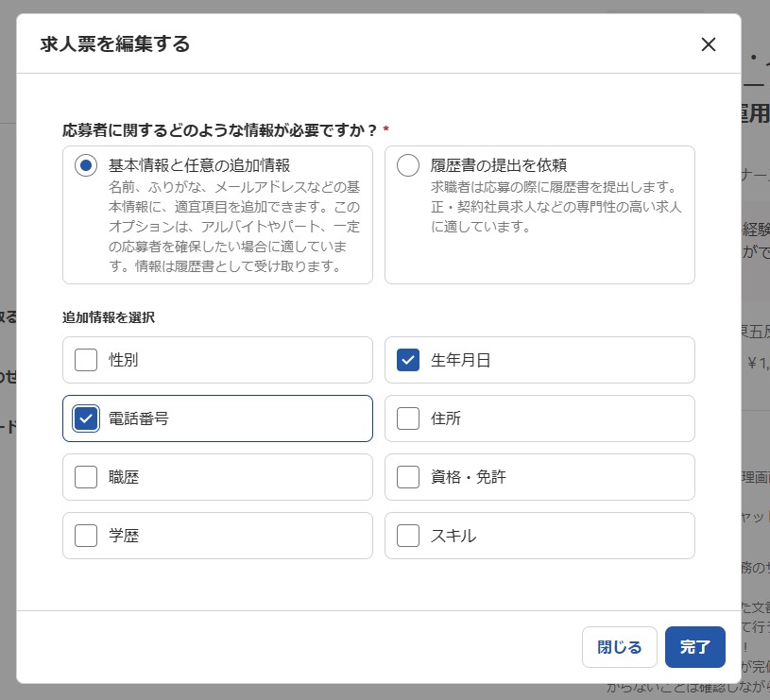The image size is (770, 700).
Task: Uncheck the 生年月日 checkbox
Action: [408, 360]
